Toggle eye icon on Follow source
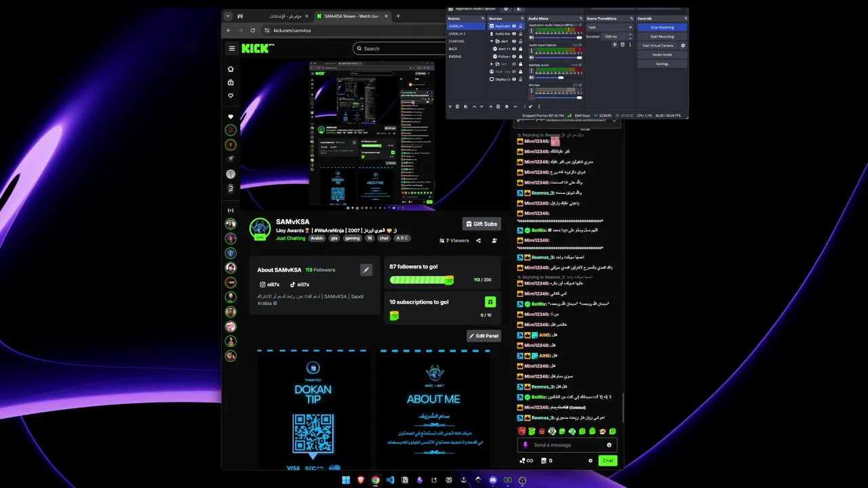 pyautogui.click(x=514, y=56)
